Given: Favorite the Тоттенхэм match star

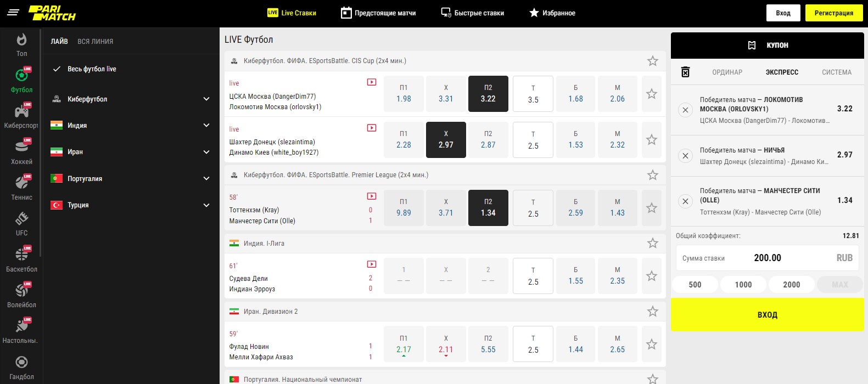Looking at the screenshot, I should point(652,208).
